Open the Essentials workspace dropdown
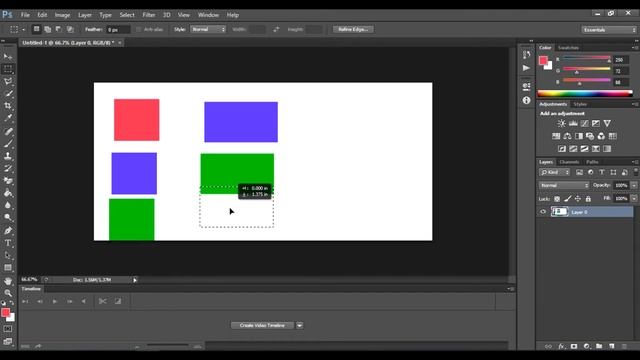Viewport: 640px width, 360px height. click(609, 30)
